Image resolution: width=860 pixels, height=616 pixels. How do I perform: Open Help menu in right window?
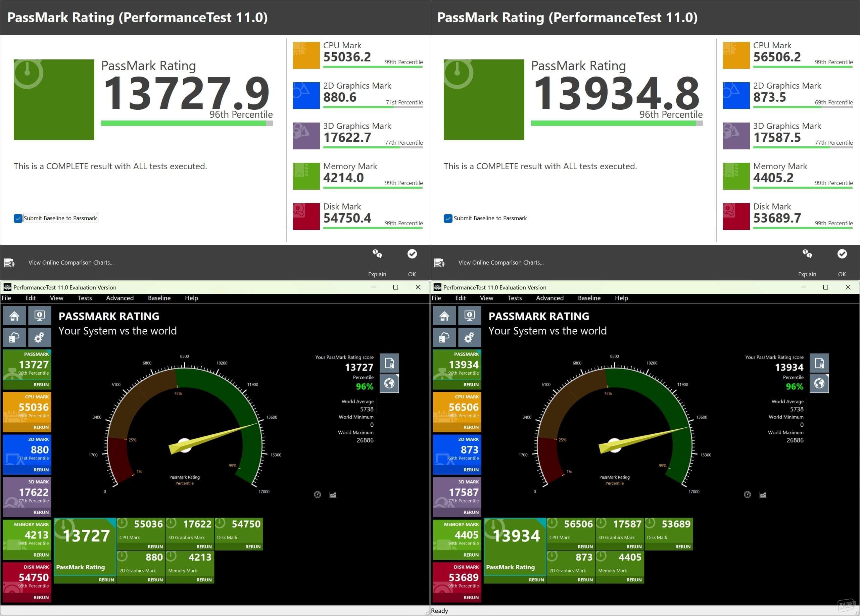621,298
